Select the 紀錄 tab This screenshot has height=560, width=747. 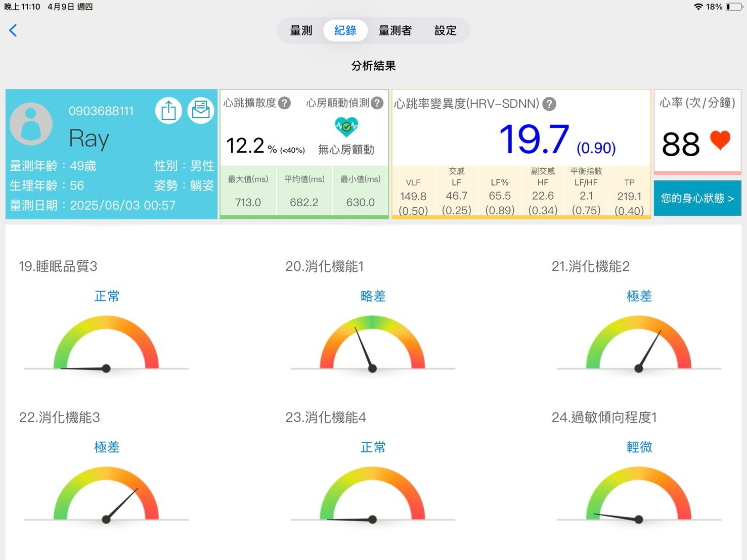pyautogui.click(x=345, y=31)
